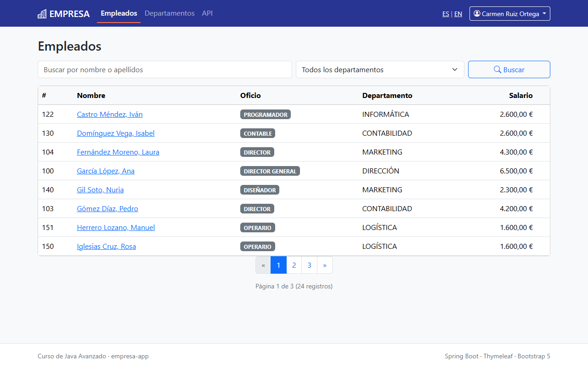The height and width of the screenshot is (368, 588).
Task: Open Iglesias Cruz, Rosa details
Action: tap(106, 246)
